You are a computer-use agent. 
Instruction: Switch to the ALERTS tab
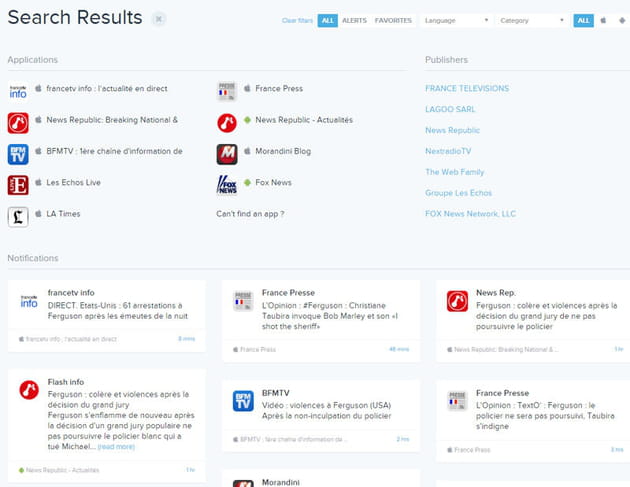(x=354, y=20)
